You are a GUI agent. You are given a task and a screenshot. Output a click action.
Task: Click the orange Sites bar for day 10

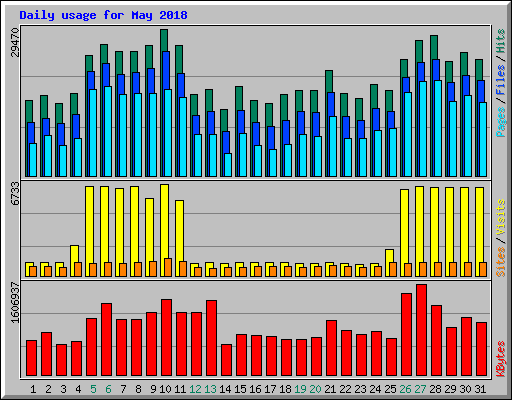point(168,268)
